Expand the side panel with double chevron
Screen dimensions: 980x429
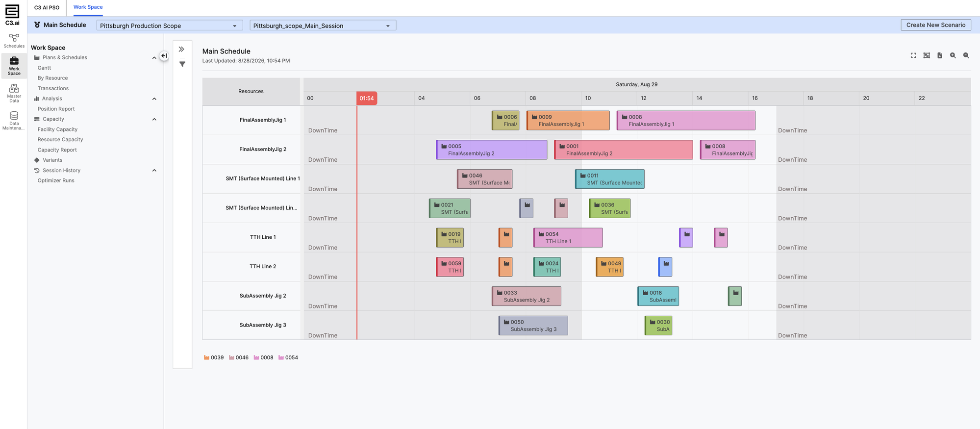click(x=181, y=49)
